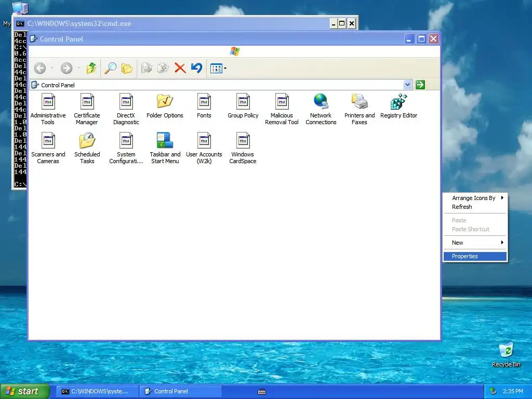Click the system tray network icon
This screenshot has width=532, height=399.
pos(494,391)
